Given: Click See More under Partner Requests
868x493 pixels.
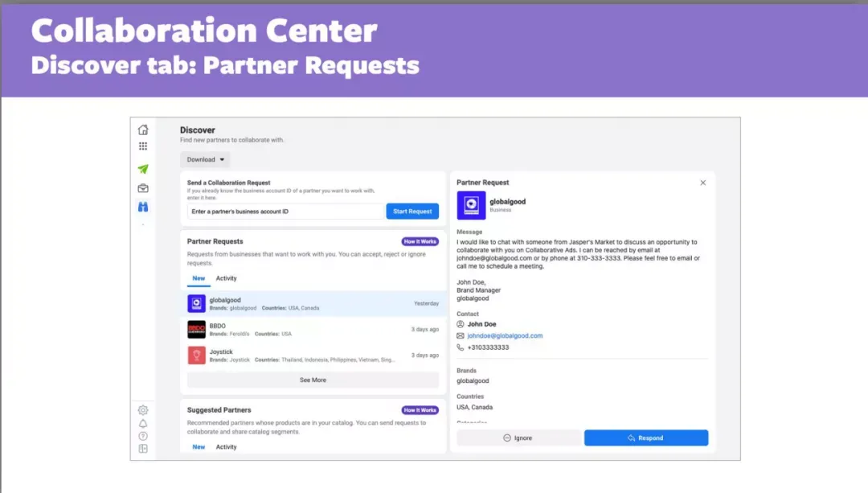Looking at the screenshot, I should coord(313,380).
